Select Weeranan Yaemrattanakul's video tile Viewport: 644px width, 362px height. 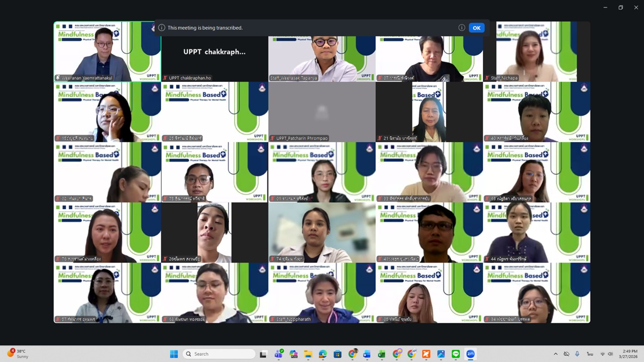point(107,52)
